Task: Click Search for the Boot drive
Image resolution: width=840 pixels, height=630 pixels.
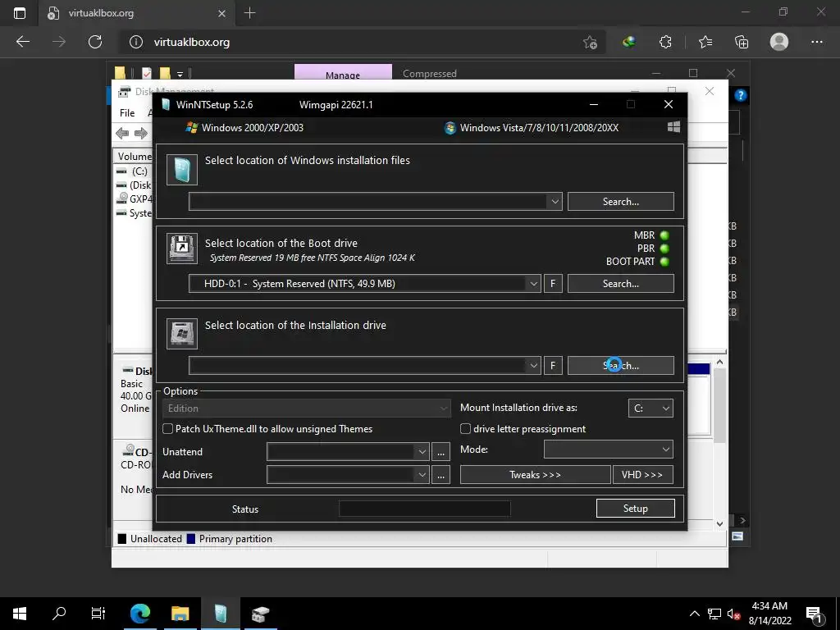Action: (620, 283)
